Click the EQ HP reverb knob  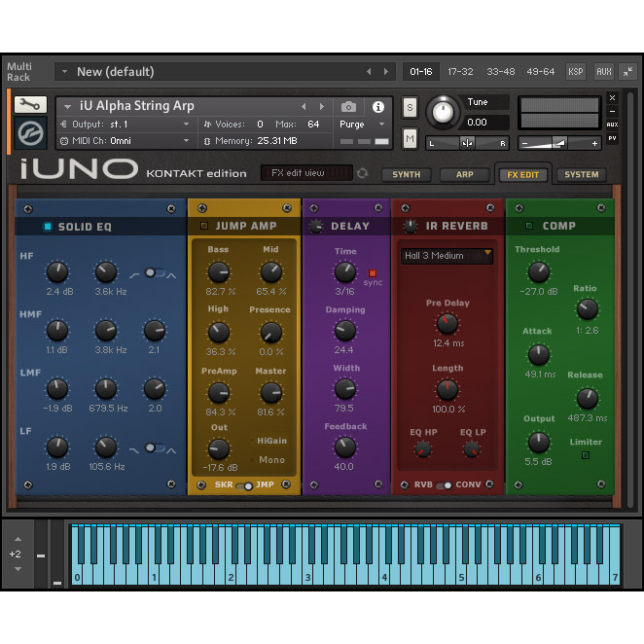422,449
